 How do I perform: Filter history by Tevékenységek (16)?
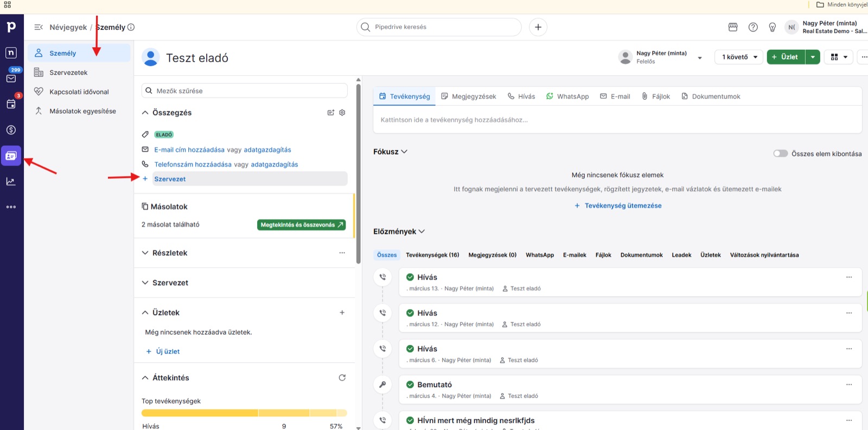click(x=432, y=255)
